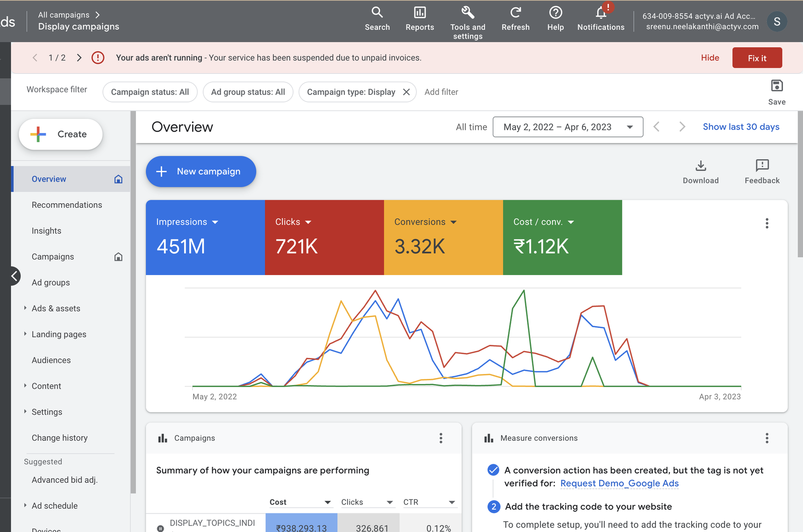Open the Reports icon
The height and width of the screenshot is (532, 803).
pyautogui.click(x=420, y=19)
